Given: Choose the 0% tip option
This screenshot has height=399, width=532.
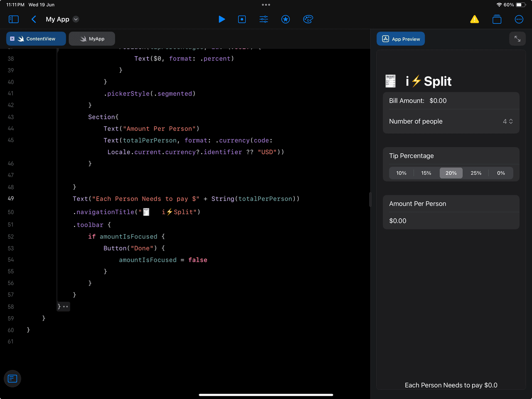Looking at the screenshot, I should pos(501,173).
